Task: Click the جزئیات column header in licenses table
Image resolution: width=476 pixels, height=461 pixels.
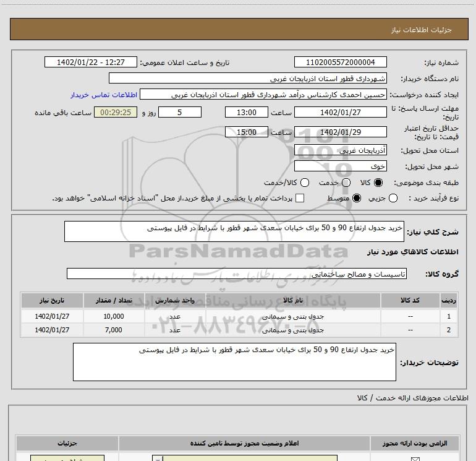Action: pyautogui.click(x=67, y=444)
